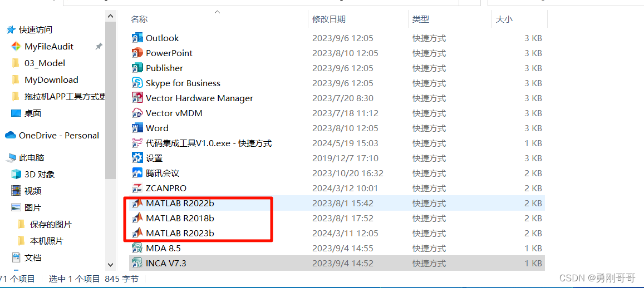Click the Outlook shortcut icon

click(137, 38)
